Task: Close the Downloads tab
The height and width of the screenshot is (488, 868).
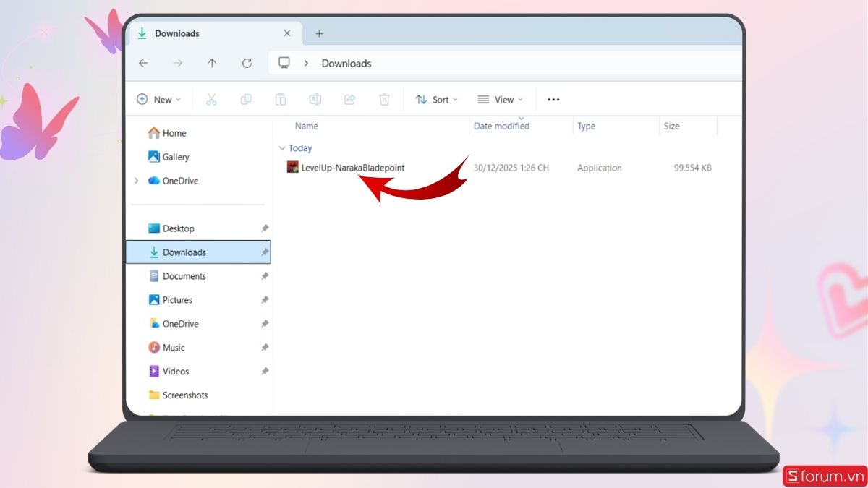Action: [x=287, y=33]
